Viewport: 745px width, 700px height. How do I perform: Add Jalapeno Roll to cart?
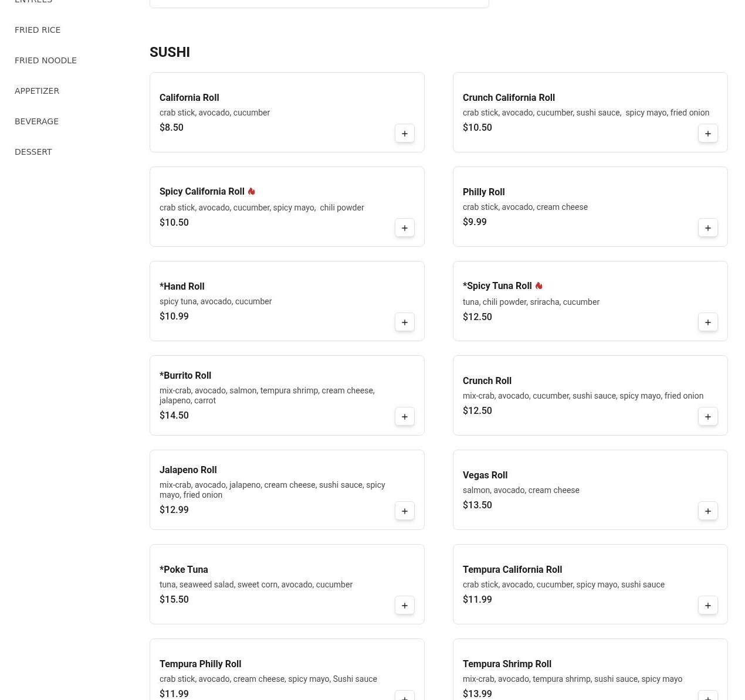404,511
